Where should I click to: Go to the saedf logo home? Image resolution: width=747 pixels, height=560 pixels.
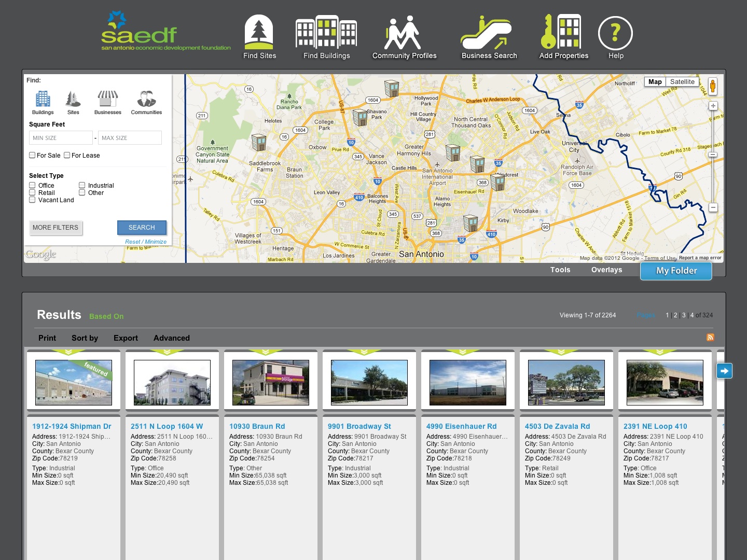[x=165, y=31]
